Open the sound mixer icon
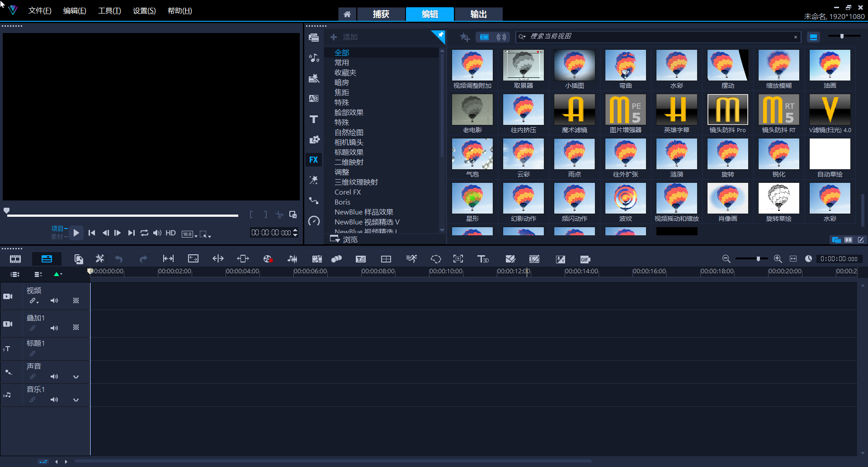The image size is (868, 467). tap(292, 259)
